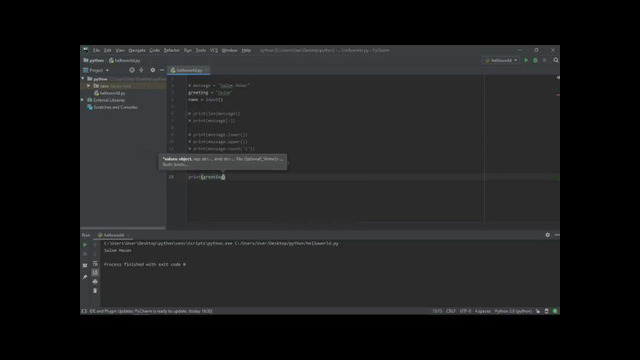Viewport: 640px width, 360px height.
Task: Click the PyCharm logo icon in title bar
Action: point(85,50)
